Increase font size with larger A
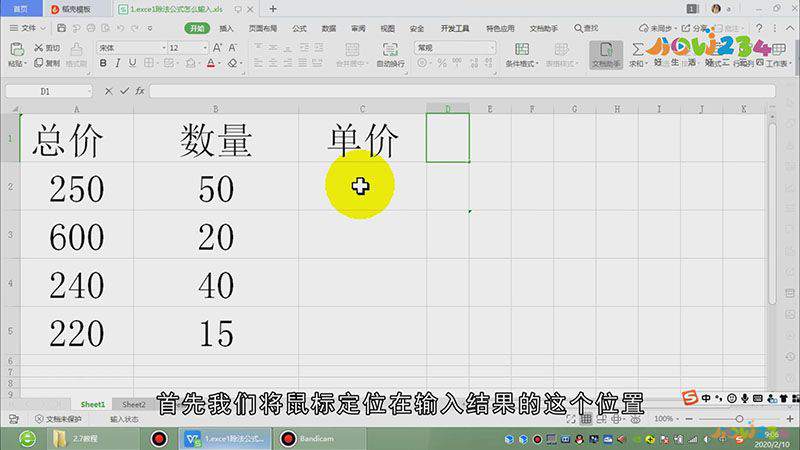The width and height of the screenshot is (800, 450). coord(217,47)
